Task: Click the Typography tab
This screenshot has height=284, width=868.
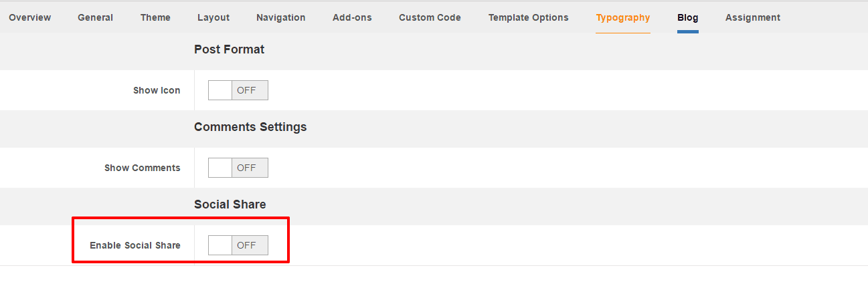Action: 623,18
